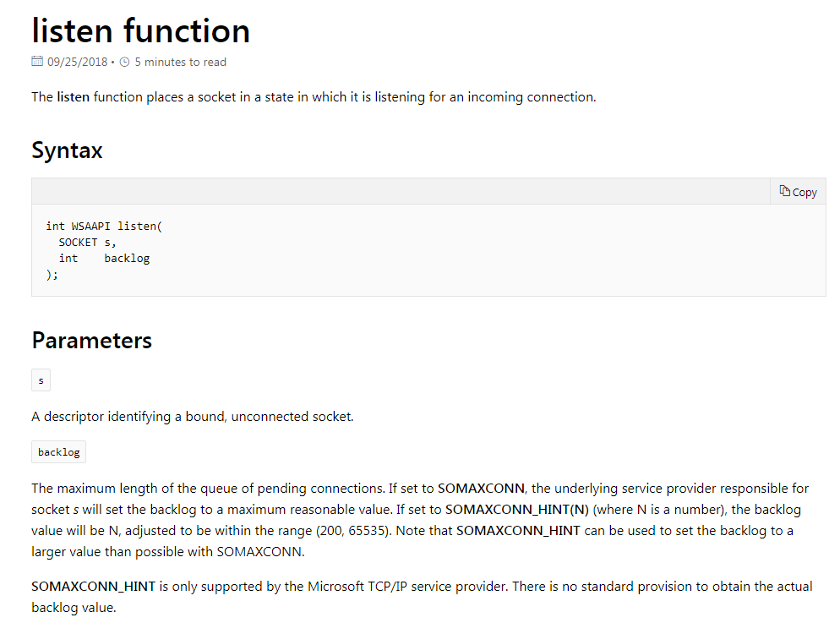Screen dimensions: 840x623
Task: Click the "listen function" page title
Action: (x=141, y=30)
